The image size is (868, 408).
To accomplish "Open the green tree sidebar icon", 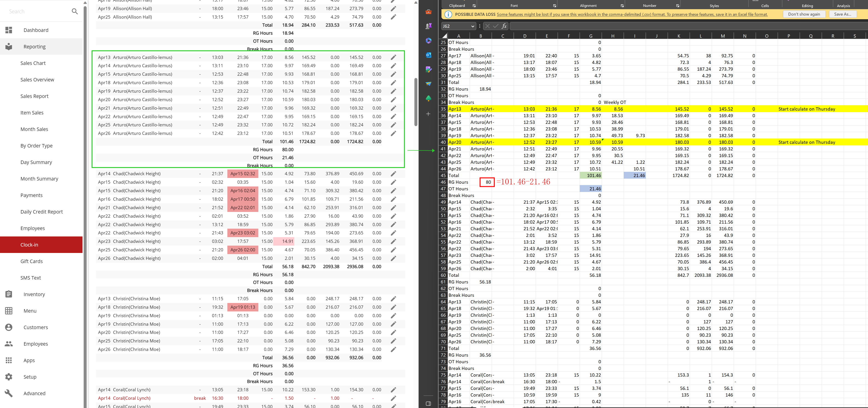I will click(x=428, y=98).
